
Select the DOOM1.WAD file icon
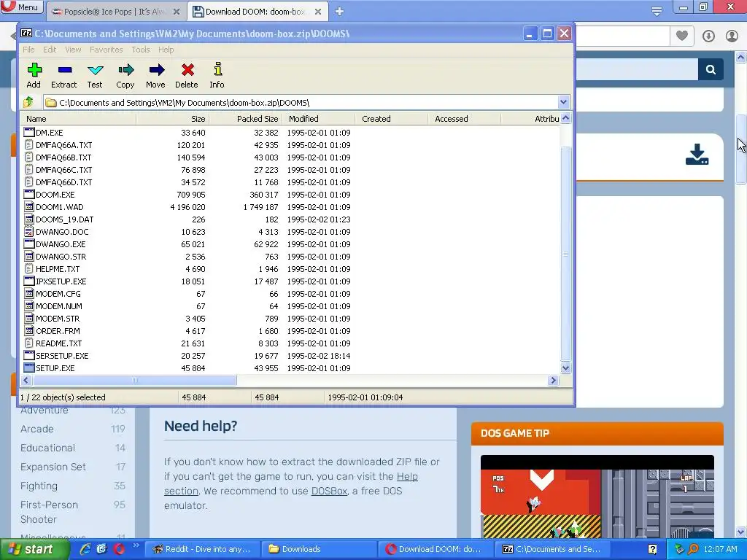point(29,206)
